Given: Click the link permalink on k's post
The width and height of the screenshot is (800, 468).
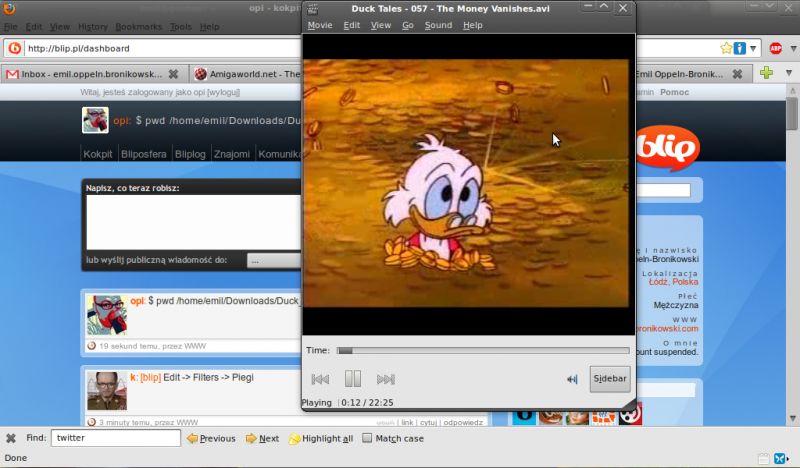Looking at the screenshot, I should 407,423.
